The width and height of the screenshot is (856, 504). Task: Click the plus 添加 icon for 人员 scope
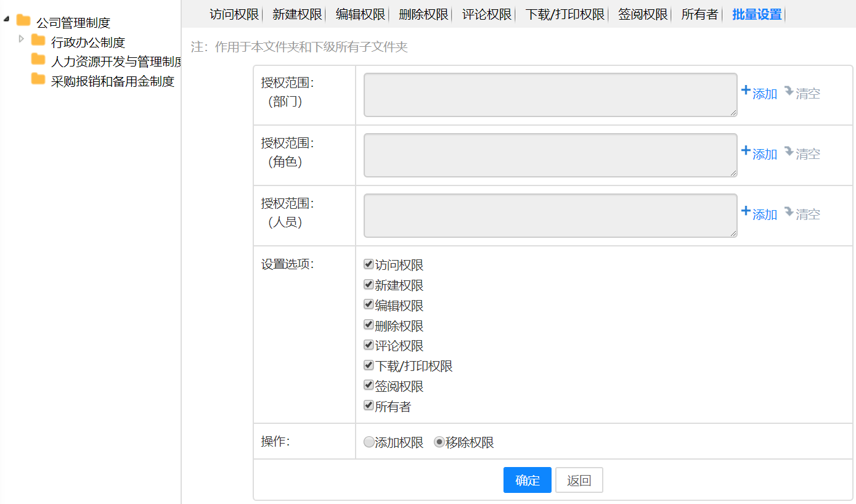(x=746, y=211)
